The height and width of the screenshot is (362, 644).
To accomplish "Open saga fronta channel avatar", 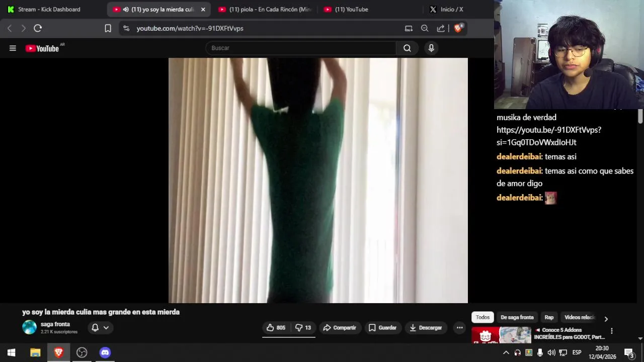I will point(29,327).
